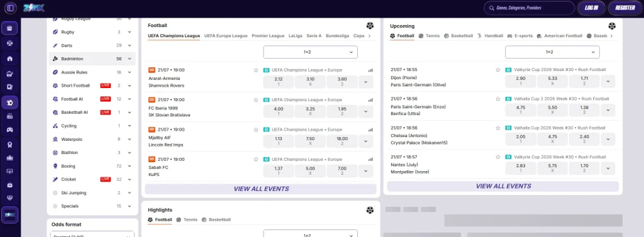Screen dimensions: 644x237
Task: Expand the Cricket category chevron
Action: [x=130, y=180]
